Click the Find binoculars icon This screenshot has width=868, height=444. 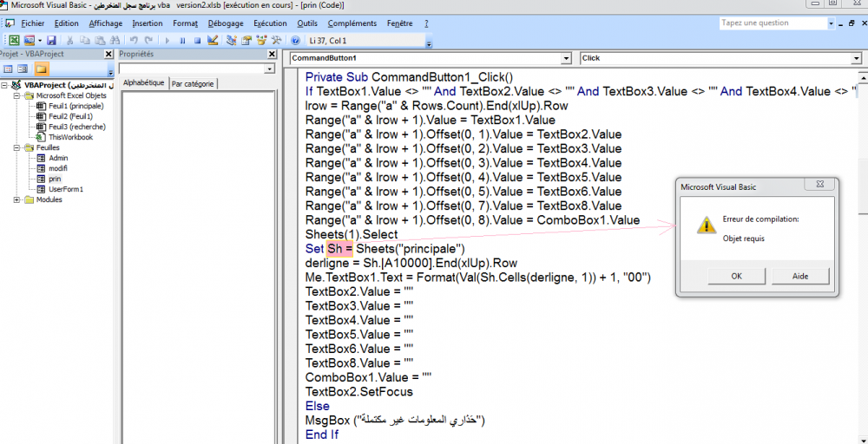click(x=115, y=41)
